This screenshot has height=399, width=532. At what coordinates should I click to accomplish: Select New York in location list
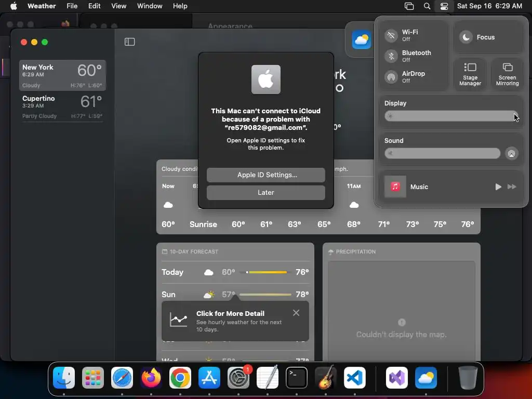tap(62, 75)
